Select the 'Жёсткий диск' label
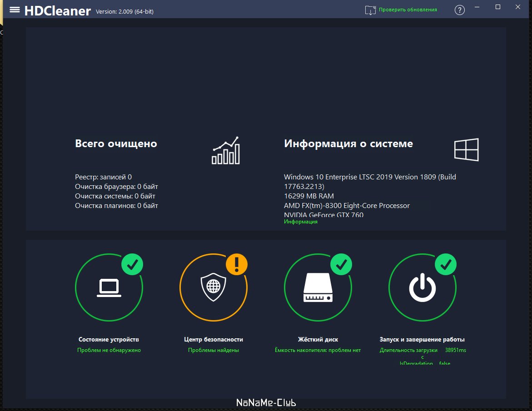The height and width of the screenshot is (411, 532). (318, 339)
